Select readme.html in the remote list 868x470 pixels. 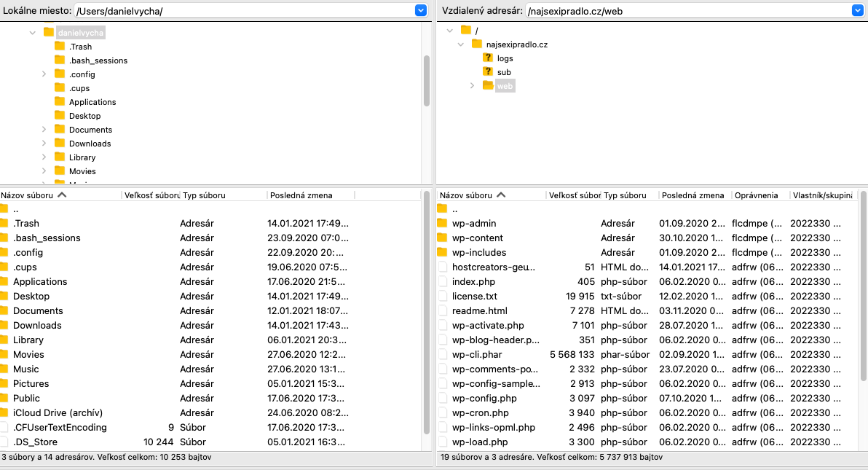pos(647,311)
